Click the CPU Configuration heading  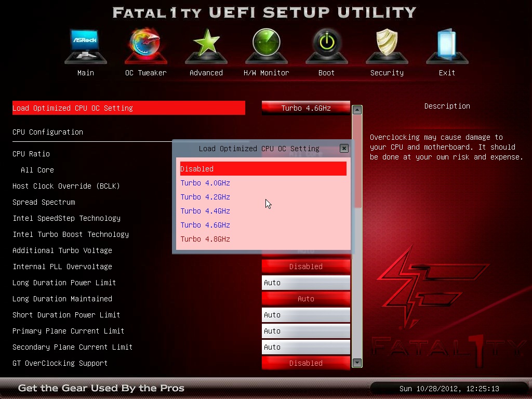[x=48, y=132]
